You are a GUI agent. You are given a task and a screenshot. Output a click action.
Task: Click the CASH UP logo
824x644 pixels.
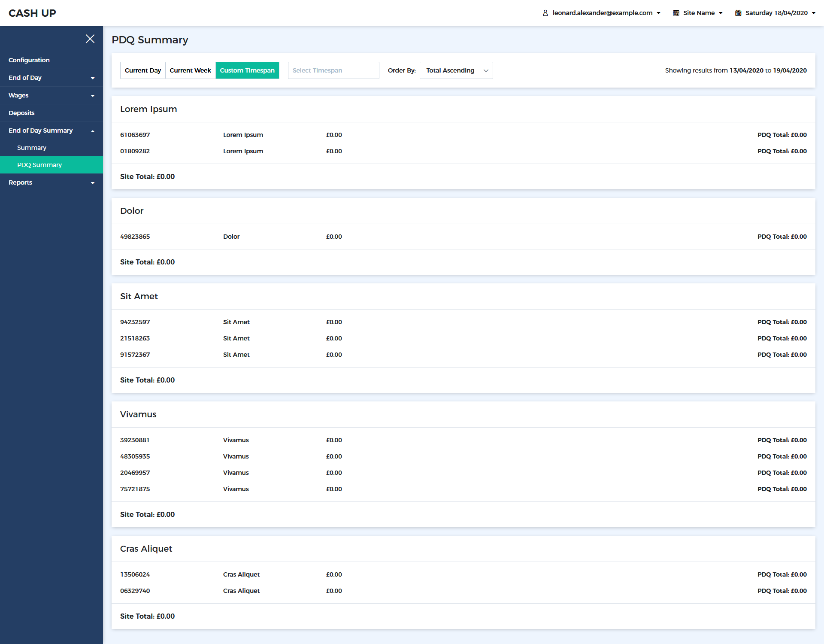click(32, 13)
